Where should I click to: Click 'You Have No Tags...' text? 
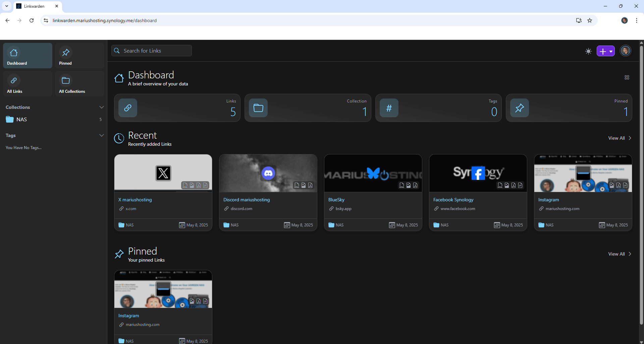click(23, 148)
